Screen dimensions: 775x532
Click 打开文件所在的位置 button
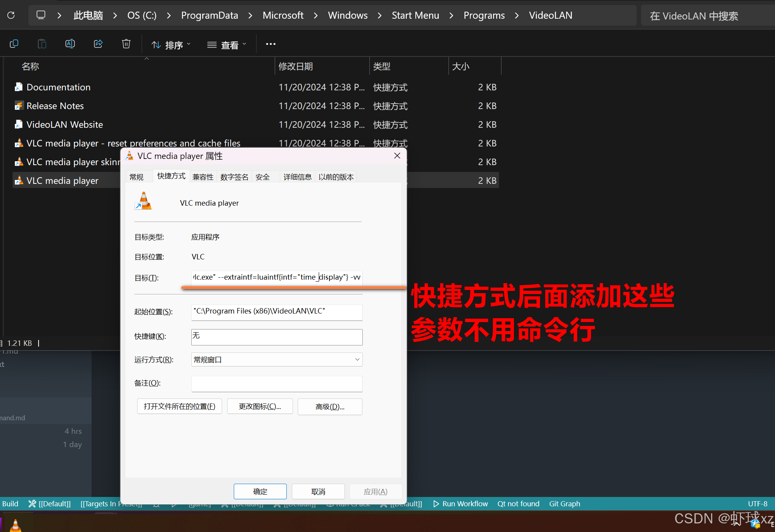tap(180, 406)
